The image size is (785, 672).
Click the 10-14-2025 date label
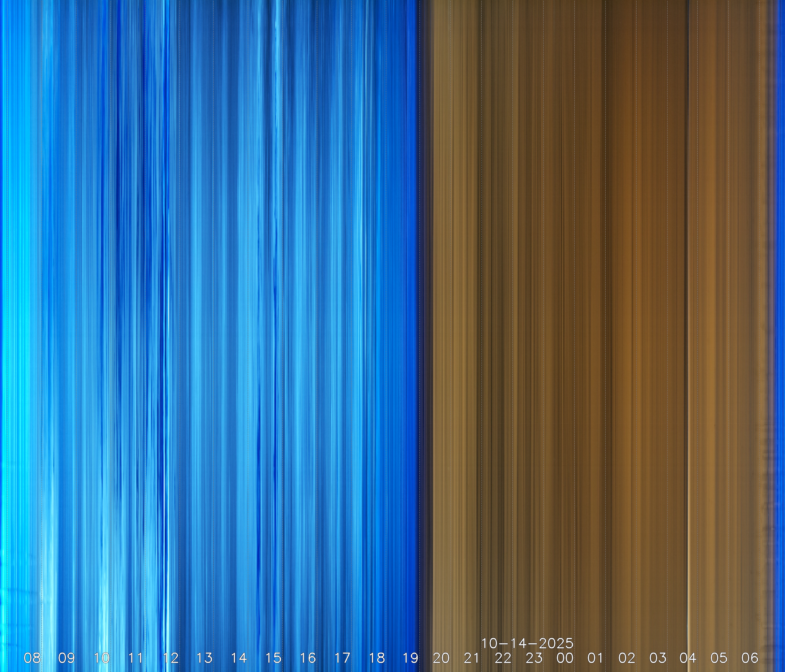(x=527, y=643)
